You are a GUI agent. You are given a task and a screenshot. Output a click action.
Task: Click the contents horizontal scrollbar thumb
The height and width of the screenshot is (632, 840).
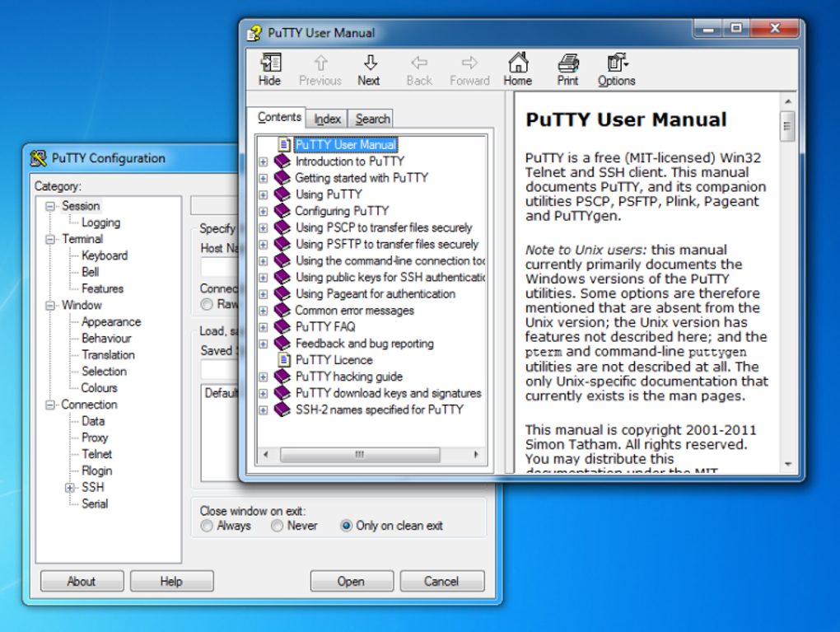pos(360,455)
